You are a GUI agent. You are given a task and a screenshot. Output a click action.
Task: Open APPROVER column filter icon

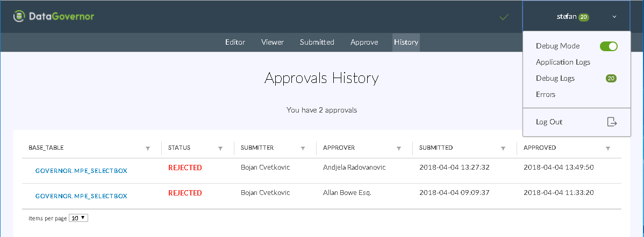click(x=398, y=148)
